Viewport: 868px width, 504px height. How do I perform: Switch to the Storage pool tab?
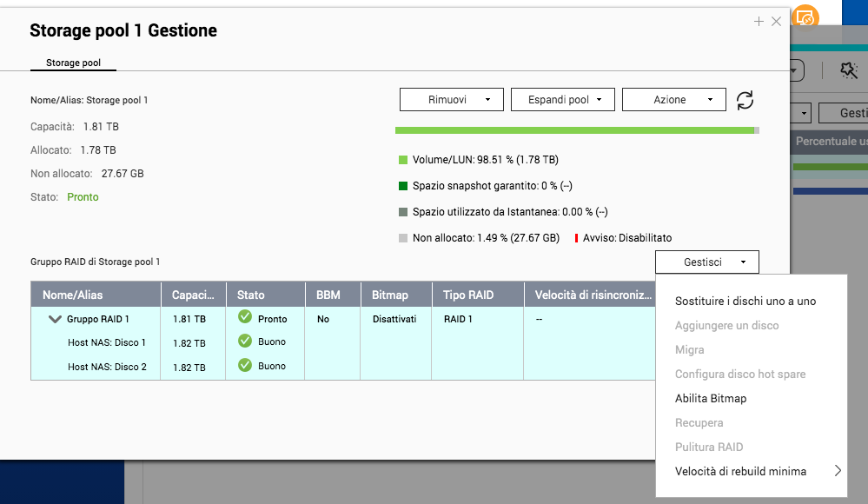[74, 63]
